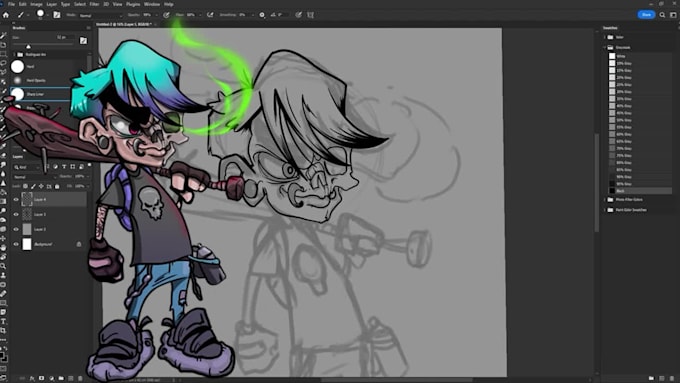Image resolution: width=680 pixels, height=383 pixels.
Task: Add layer mask icon in Layers panel
Action: 42,378
